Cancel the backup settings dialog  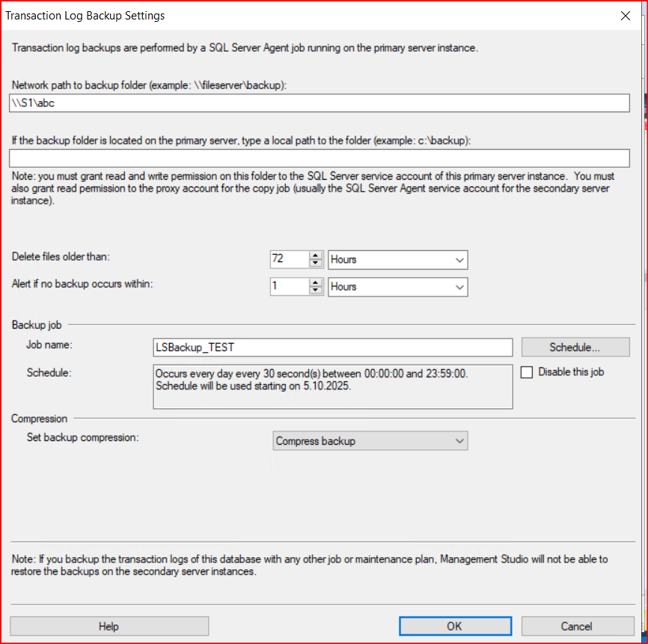[x=577, y=626]
